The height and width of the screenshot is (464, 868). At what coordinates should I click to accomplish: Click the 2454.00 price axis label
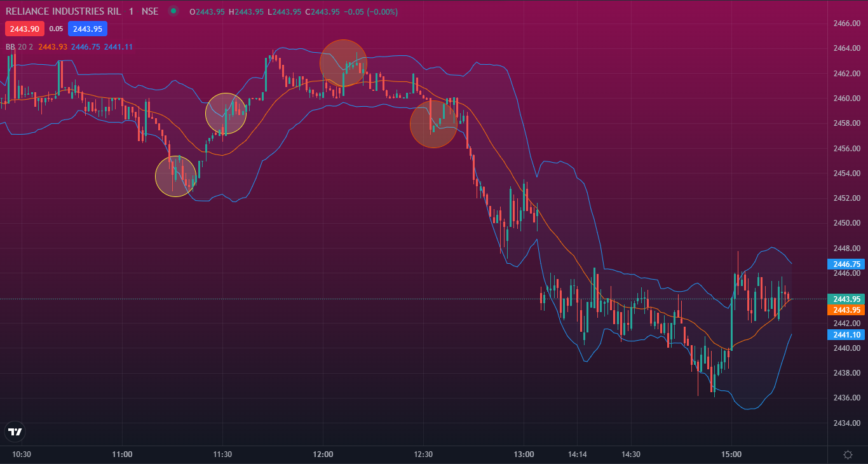click(846, 174)
